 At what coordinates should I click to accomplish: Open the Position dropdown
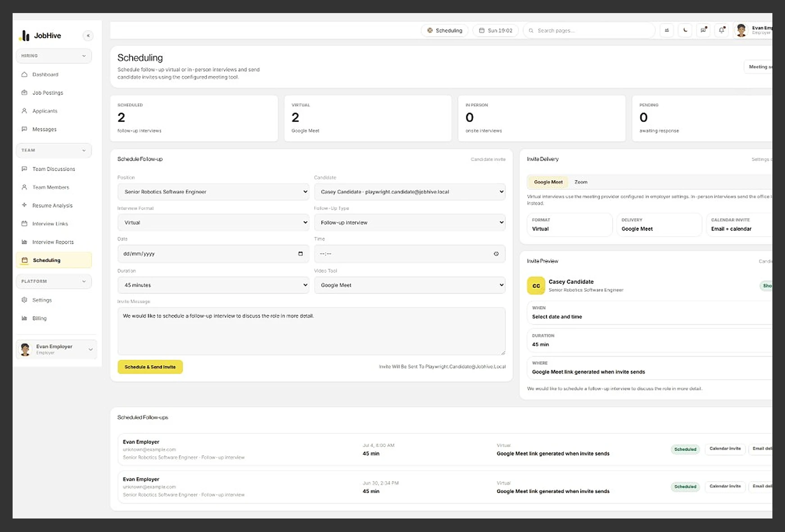(x=213, y=192)
